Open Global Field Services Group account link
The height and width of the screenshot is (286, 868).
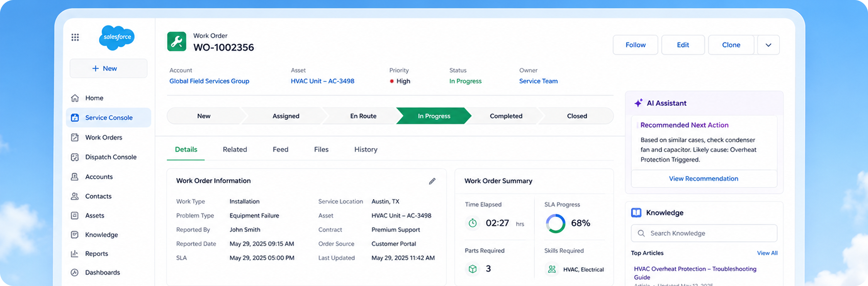(209, 81)
